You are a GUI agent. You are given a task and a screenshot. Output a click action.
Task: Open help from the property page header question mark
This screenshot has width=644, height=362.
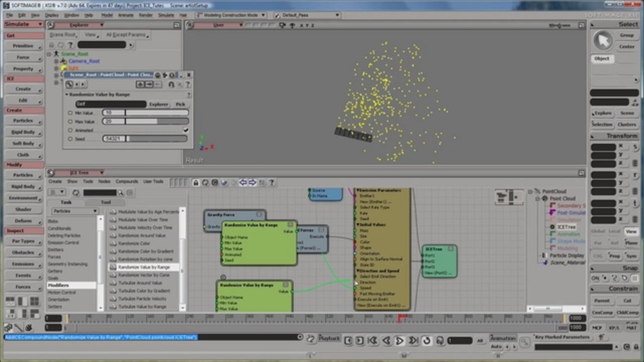[188, 85]
